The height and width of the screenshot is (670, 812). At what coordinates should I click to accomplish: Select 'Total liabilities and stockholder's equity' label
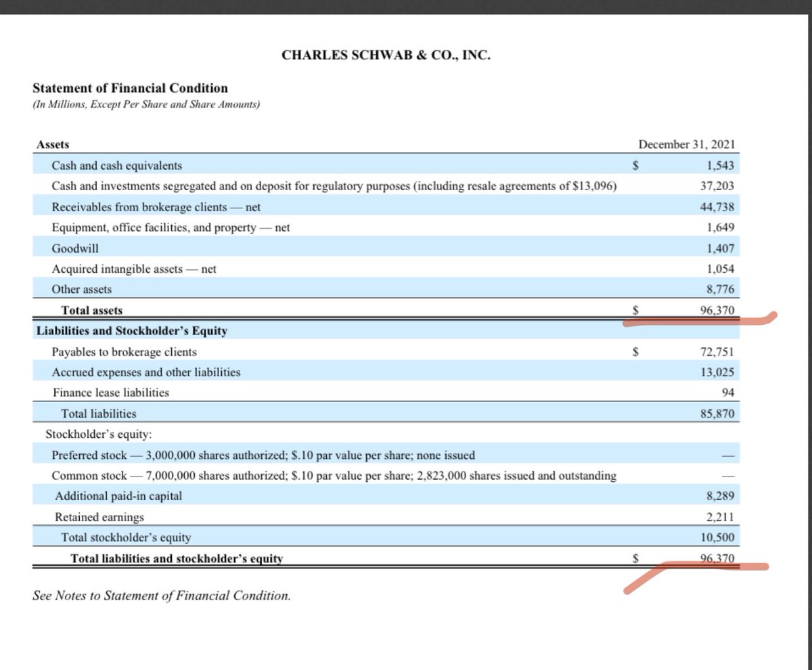[177, 559]
